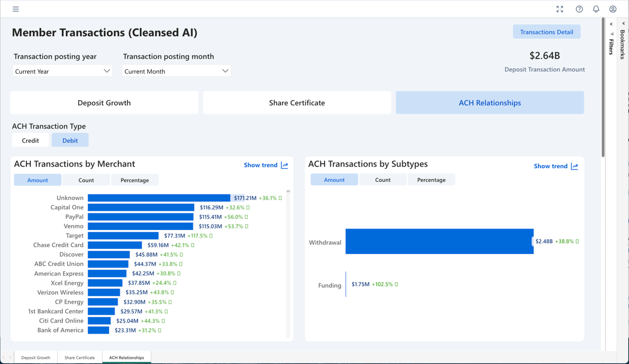Viewport: 629px width, 364px height.
Task: Enter full screen mode
Action: pyautogui.click(x=560, y=9)
